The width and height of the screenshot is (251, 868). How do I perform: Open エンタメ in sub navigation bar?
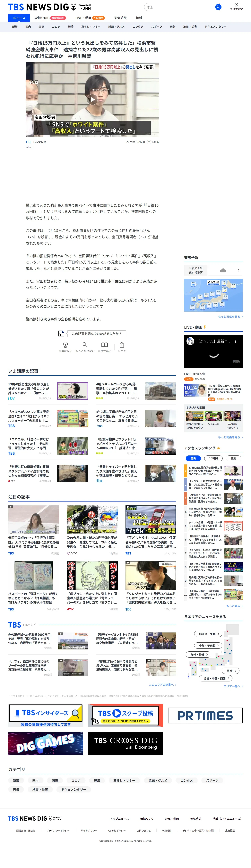(x=138, y=27)
